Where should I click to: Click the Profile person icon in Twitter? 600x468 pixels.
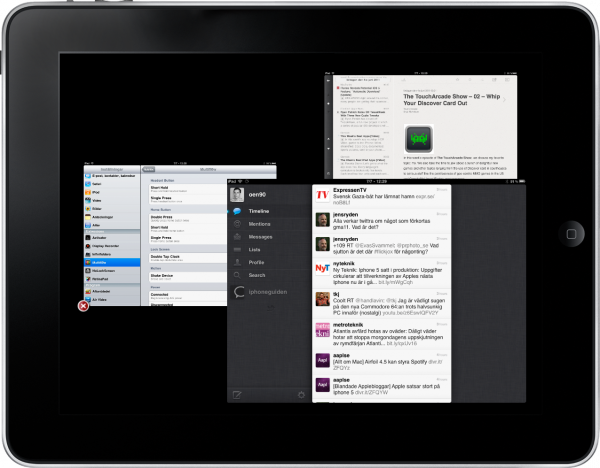coord(237,263)
